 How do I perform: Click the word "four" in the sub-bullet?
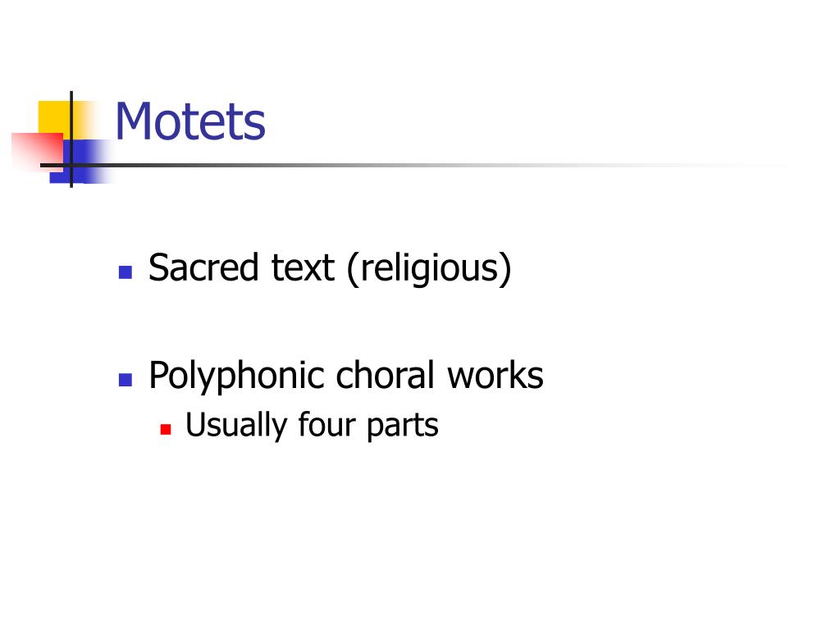(326, 425)
